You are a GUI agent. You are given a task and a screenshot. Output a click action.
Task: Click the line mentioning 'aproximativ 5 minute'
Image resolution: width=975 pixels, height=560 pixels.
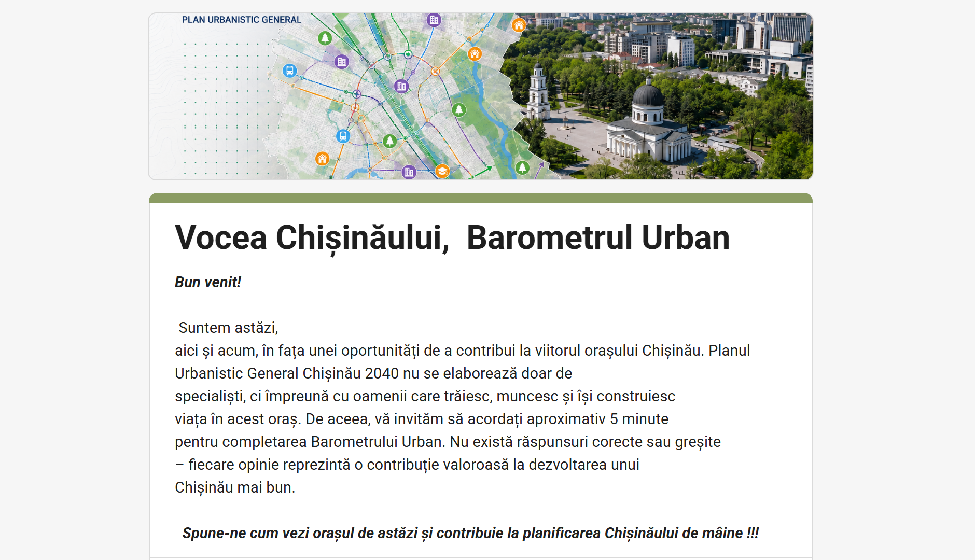[422, 419]
